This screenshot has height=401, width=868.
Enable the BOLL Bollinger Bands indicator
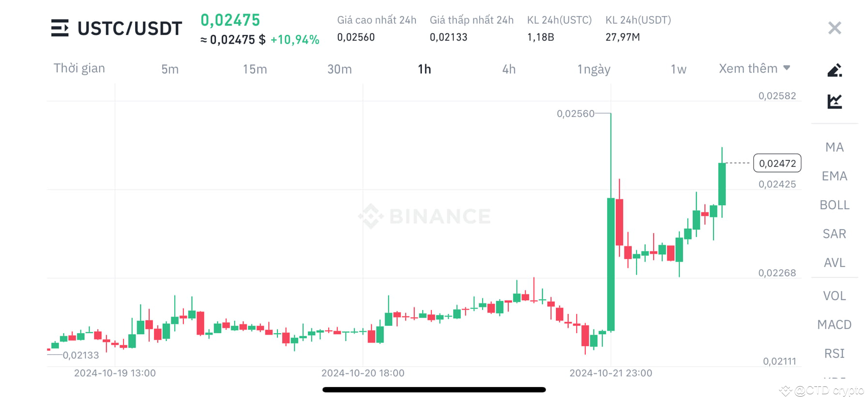834,205
